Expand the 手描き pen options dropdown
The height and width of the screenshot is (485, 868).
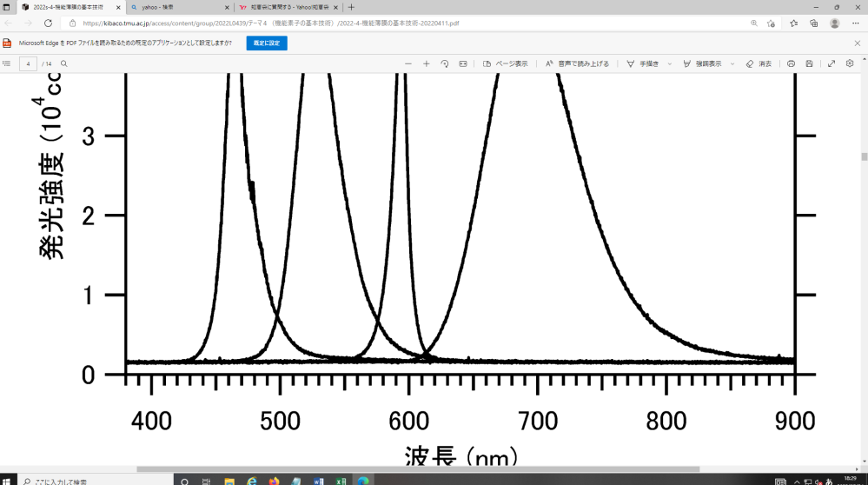[670, 63]
